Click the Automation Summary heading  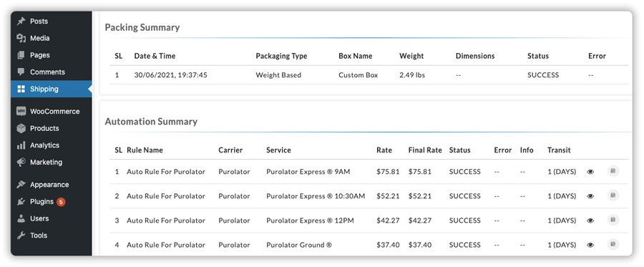click(151, 122)
